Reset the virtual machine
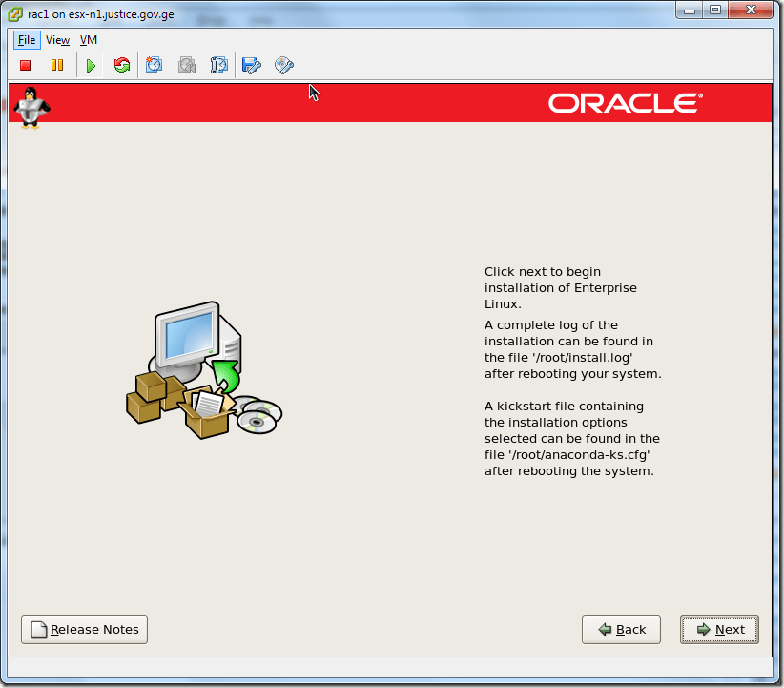This screenshot has width=784, height=688. tap(122, 64)
